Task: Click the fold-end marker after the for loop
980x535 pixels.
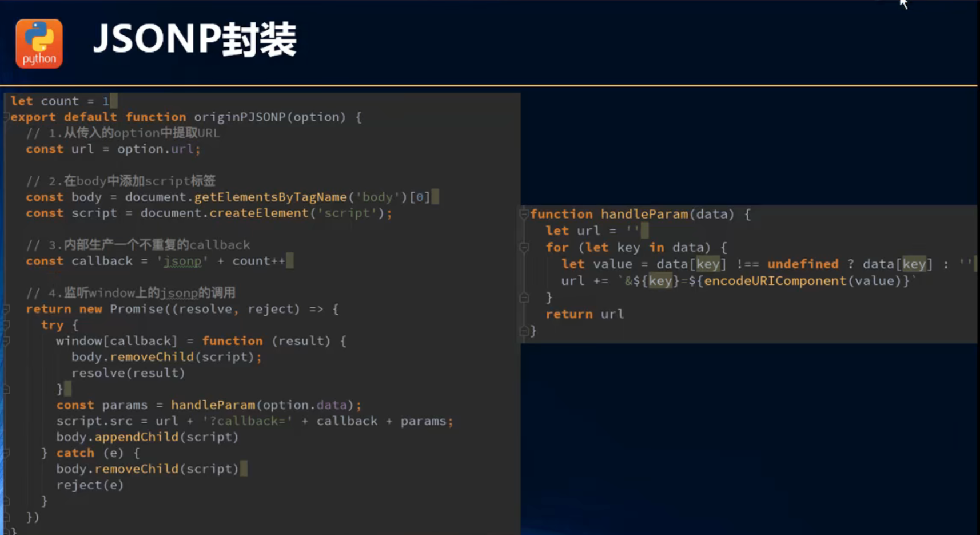Action: click(x=524, y=298)
